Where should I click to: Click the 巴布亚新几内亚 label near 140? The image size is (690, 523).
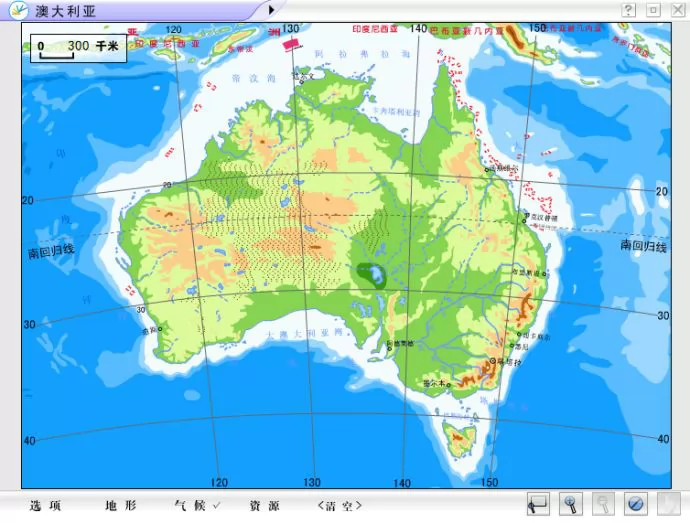[x=467, y=31]
